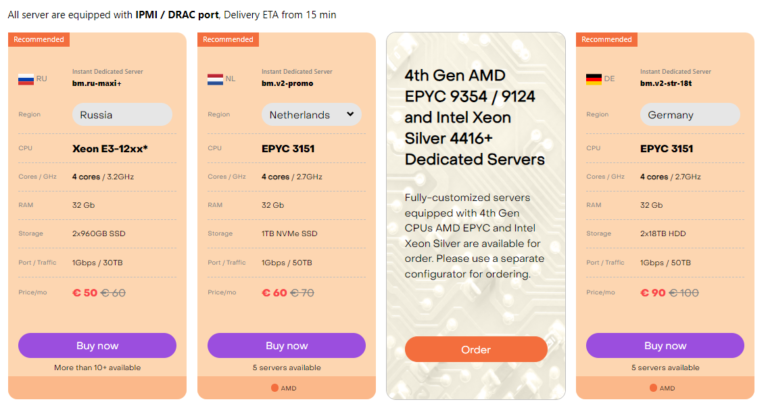This screenshot has width=768, height=404.
Task: Click the Russia region selector
Action: (122, 115)
